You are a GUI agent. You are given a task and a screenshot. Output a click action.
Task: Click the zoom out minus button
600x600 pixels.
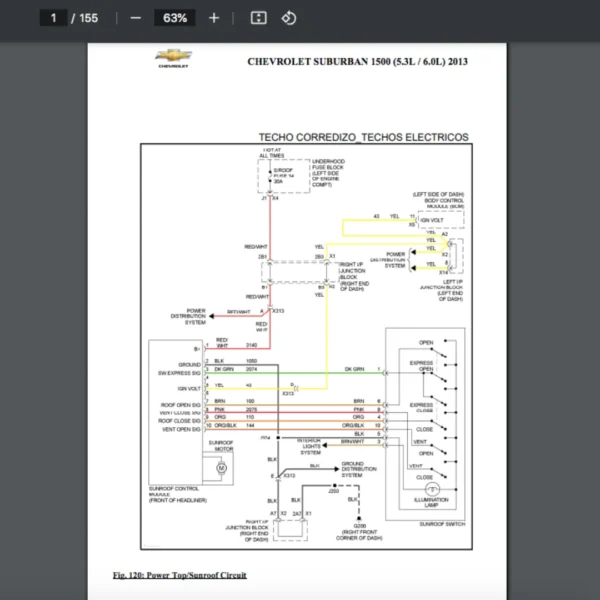[136, 18]
